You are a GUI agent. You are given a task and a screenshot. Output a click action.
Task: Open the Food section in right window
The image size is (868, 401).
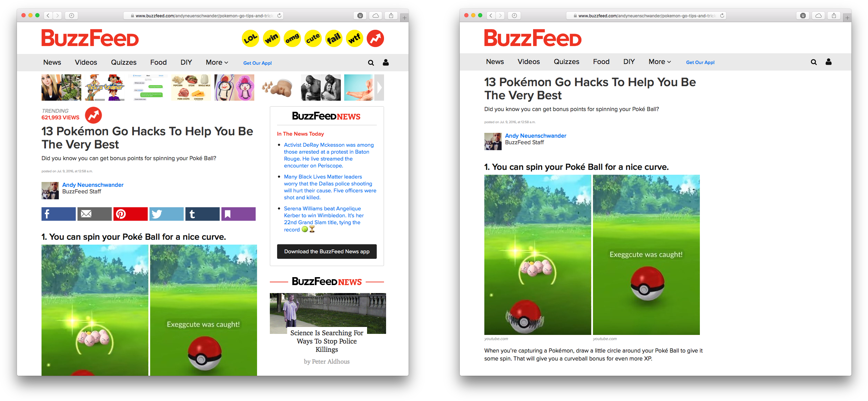pyautogui.click(x=601, y=62)
